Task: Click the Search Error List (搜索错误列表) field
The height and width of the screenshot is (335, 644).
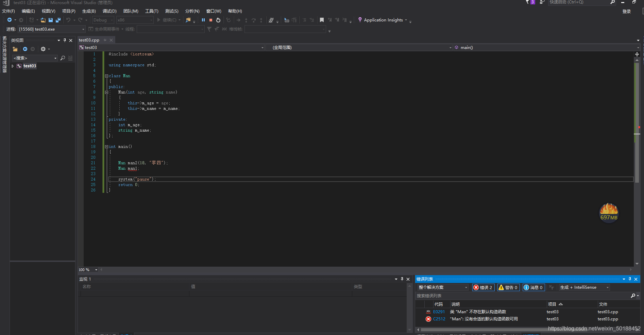Action: coord(522,296)
